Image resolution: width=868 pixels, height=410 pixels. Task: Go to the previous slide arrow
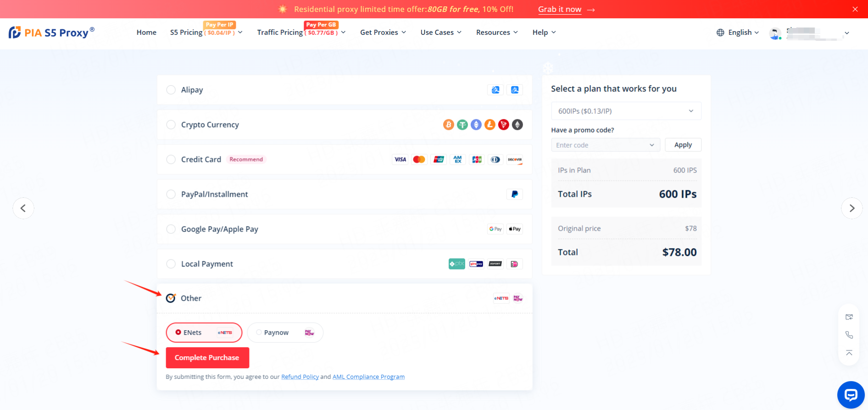(x=23, y=208)
